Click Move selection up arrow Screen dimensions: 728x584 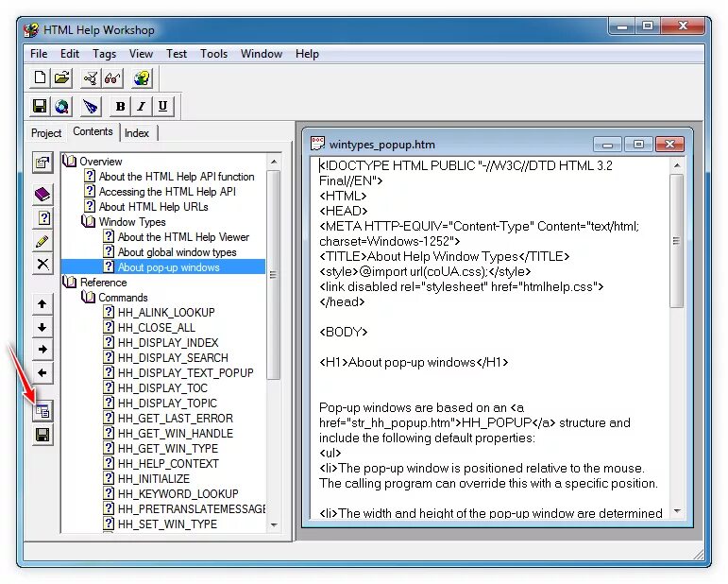42,304
